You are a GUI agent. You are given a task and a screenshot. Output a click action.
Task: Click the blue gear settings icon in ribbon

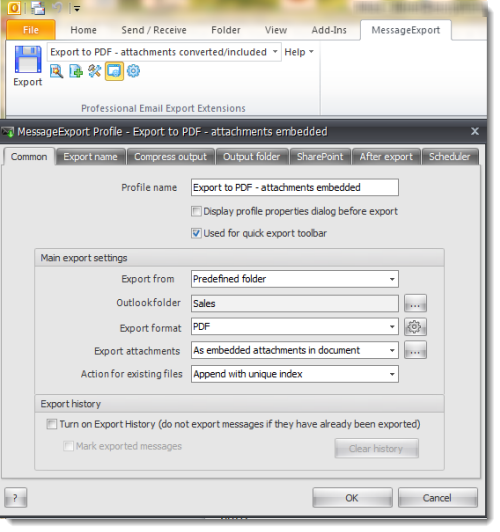point(133,71)
